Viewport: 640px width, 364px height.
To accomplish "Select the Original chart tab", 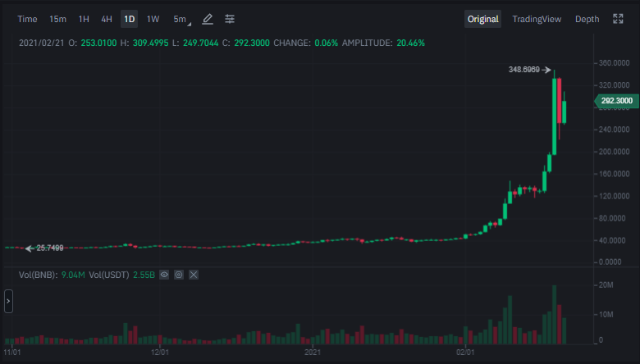I will click(482, 19).
